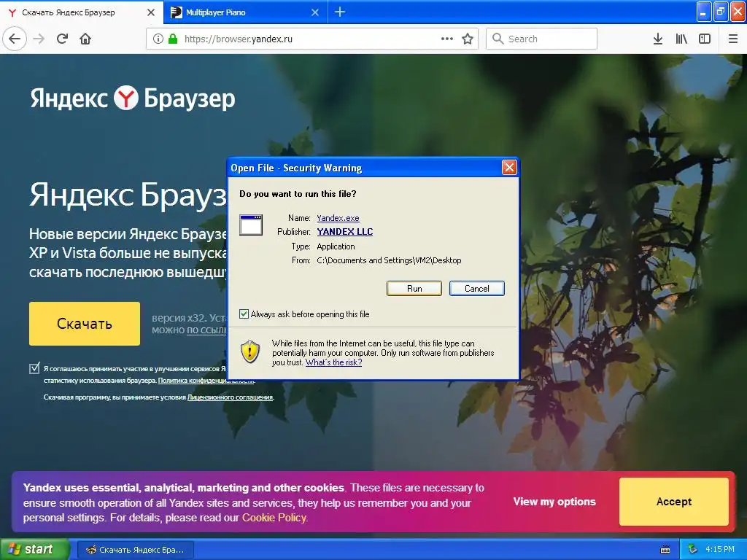Toggle the statistics participation checkbox
The image size is (747, 560).
tap(34, 368)
